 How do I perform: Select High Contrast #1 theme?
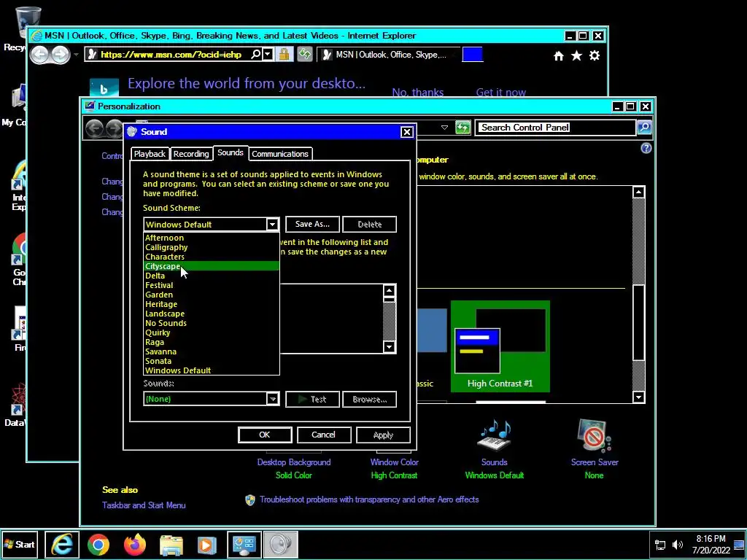[x=500, y=346]
